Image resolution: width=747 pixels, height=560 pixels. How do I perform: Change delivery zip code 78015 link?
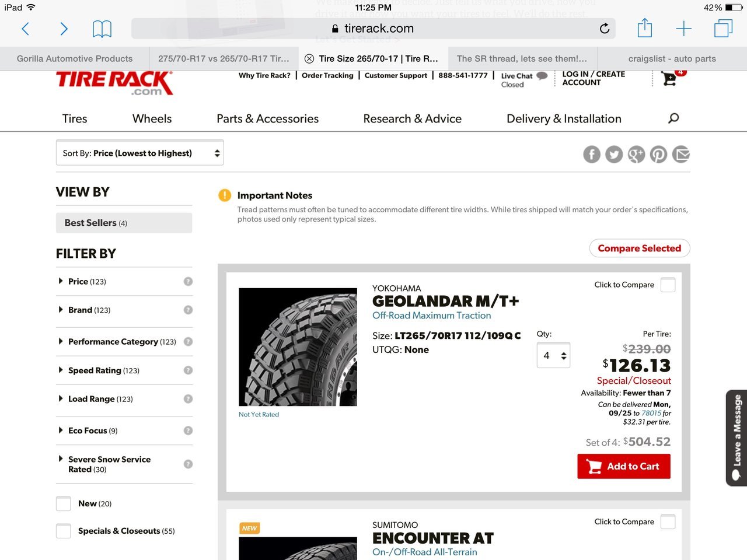pos(651,413)
